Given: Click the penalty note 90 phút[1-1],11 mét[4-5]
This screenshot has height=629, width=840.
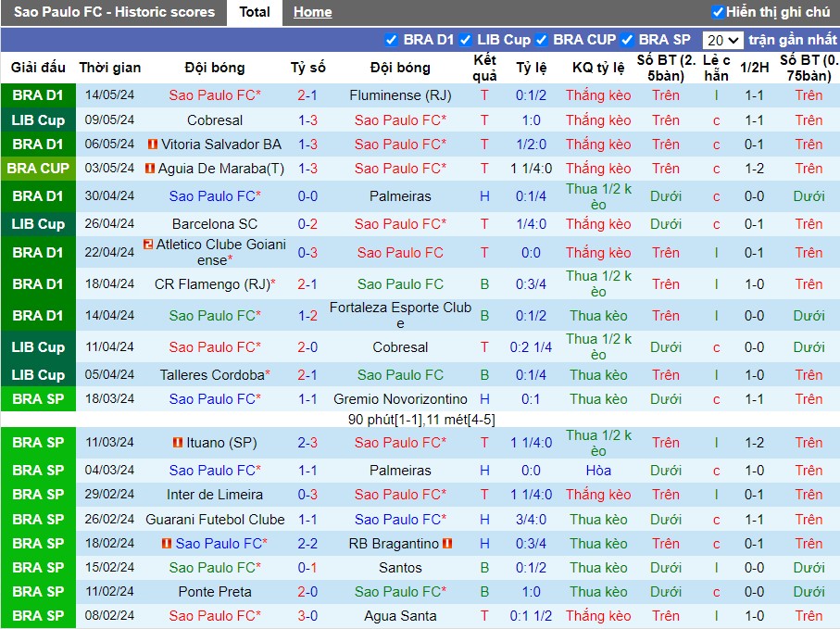Looking at the screenshot, I should 421,420.
